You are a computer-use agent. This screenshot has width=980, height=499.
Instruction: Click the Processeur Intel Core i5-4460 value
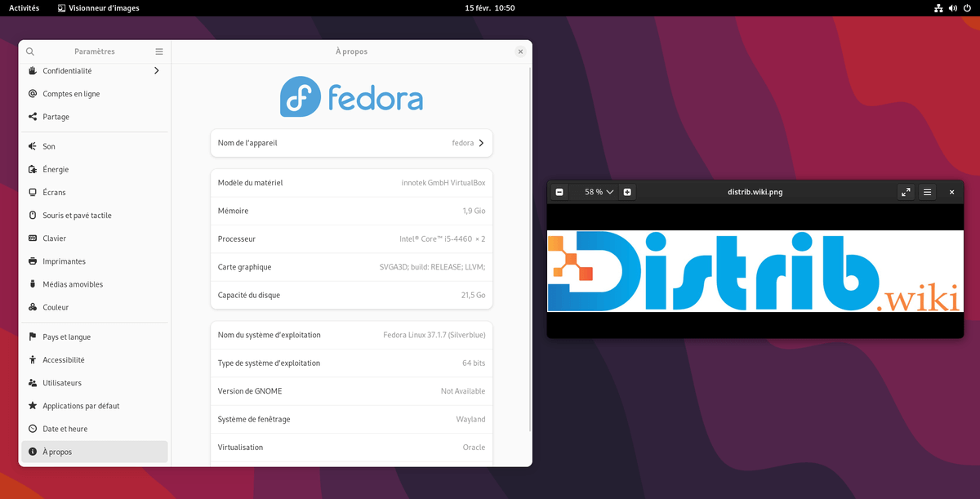442,239
